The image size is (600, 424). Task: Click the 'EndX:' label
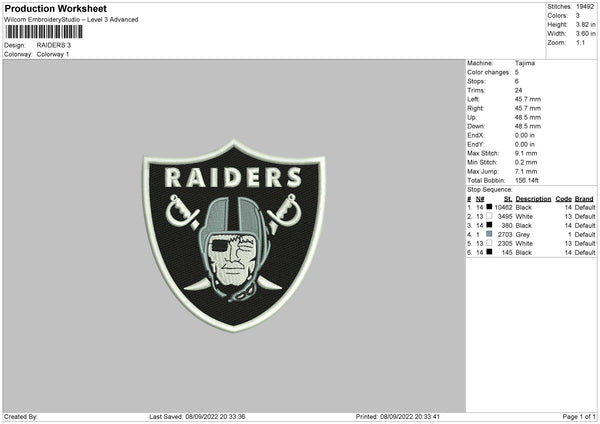click(476, 135)
